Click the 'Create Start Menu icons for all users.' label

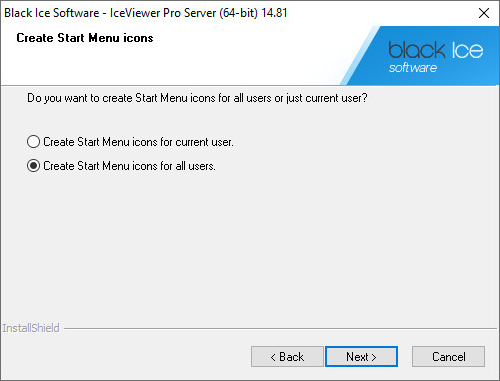click(129, 166)
